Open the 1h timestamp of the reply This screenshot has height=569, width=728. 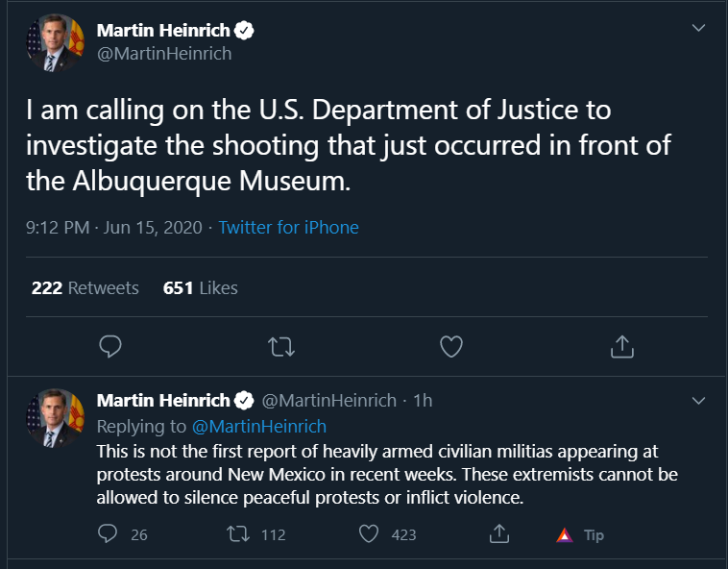pyautogui.click(x=423, y=401)
